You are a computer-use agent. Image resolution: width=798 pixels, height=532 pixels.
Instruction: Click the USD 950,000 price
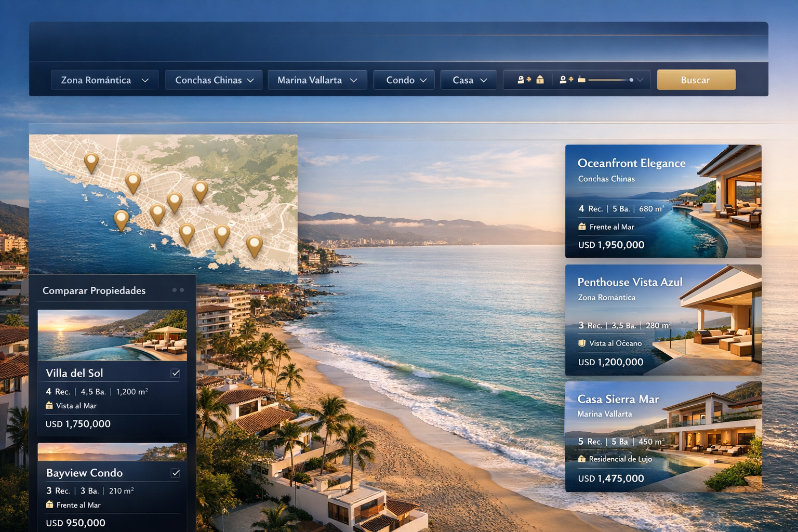[75, 523]
